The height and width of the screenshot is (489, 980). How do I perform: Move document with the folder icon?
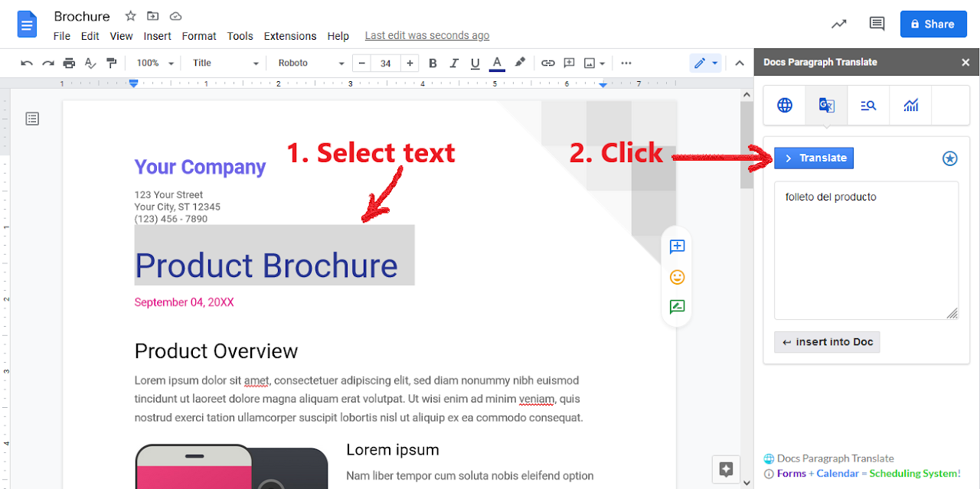coord(153,16)
